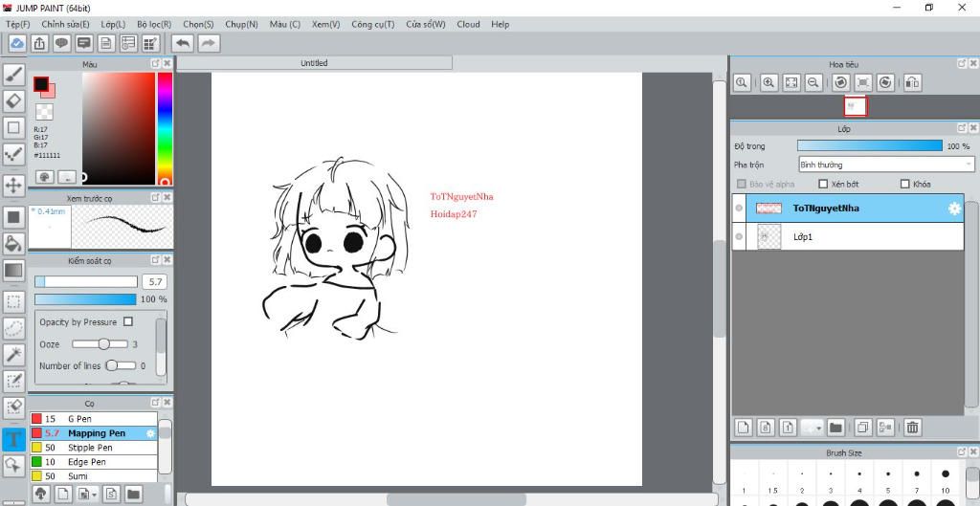Screen dimensions: 980x506
Task: Click the document page toolbar icon
Action: (x=106, y=43)
